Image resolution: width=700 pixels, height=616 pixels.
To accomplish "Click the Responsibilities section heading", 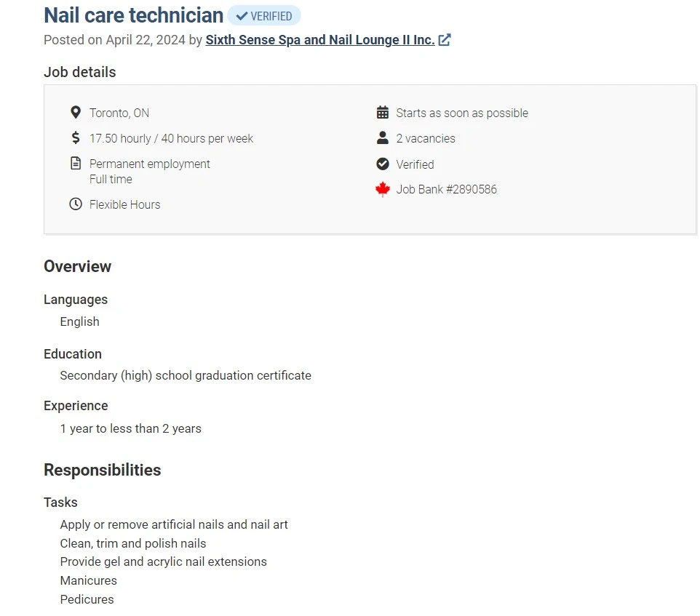I will tap(102, 470).
